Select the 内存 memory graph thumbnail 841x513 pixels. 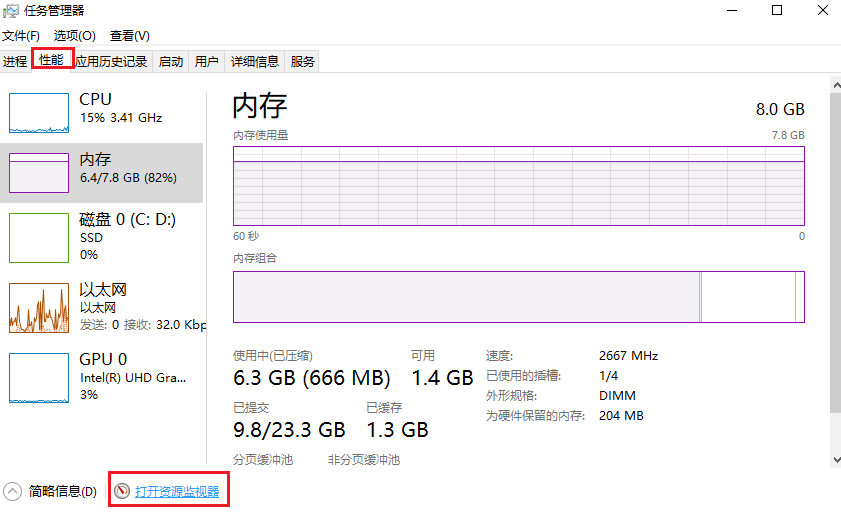click(x=39, y=173)
